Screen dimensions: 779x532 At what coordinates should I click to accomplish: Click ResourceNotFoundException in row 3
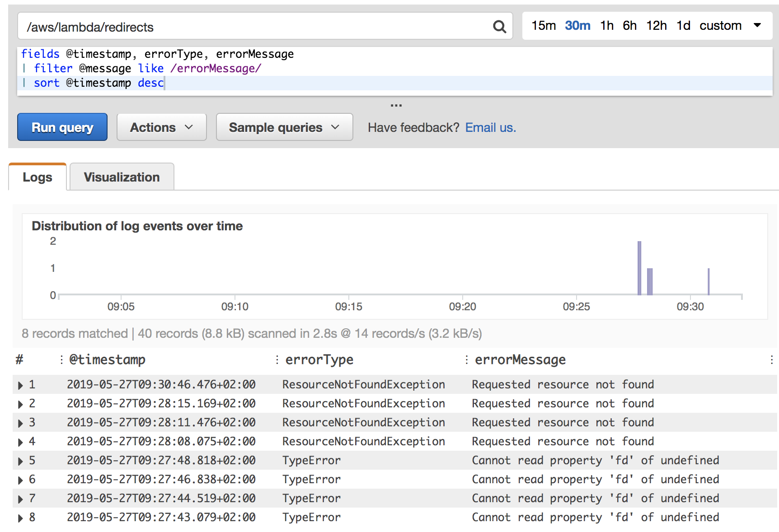pos(364,422)
